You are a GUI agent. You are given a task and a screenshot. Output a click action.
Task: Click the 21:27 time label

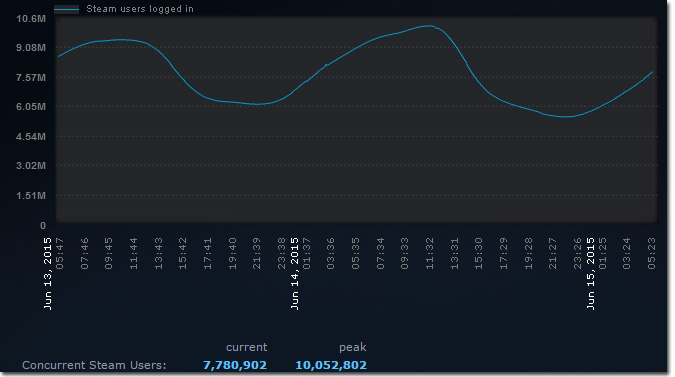[553, 253]
